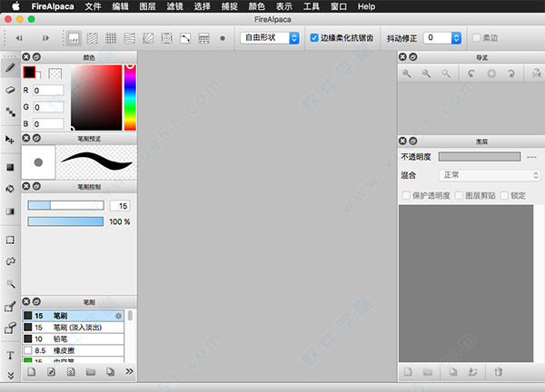
Task: Select the Lasso selection tool
Action: 10,261
